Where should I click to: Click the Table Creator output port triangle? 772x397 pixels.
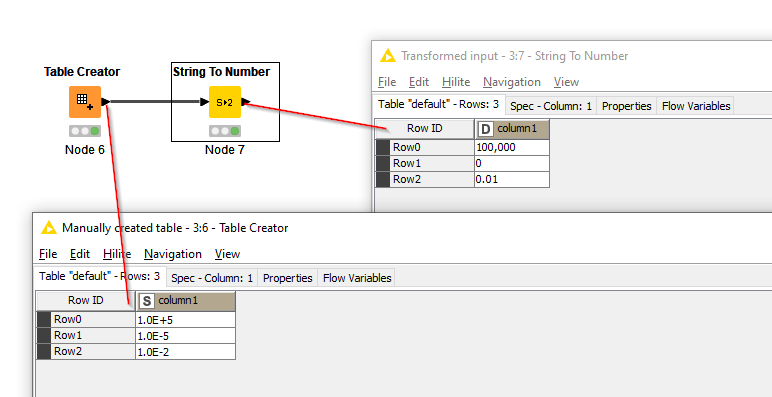click(x=105, y=102)
